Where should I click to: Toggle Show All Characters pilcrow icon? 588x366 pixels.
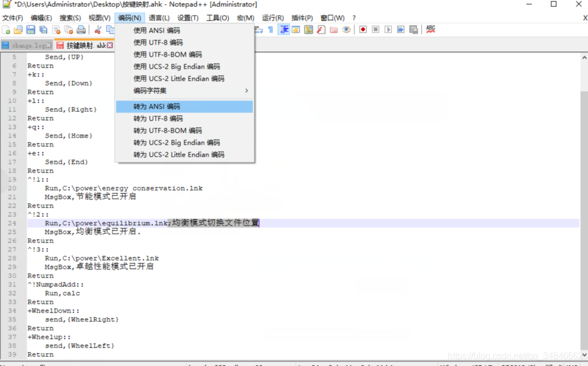click(271, 29)
